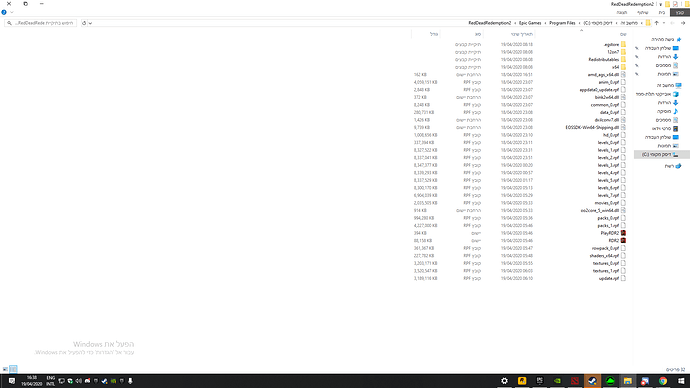Click the ENG language indicator in tray

point(51,381)
